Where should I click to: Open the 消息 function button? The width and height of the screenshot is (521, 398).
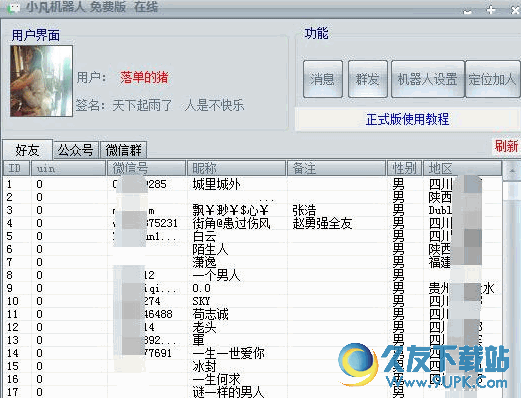[323, 79]
